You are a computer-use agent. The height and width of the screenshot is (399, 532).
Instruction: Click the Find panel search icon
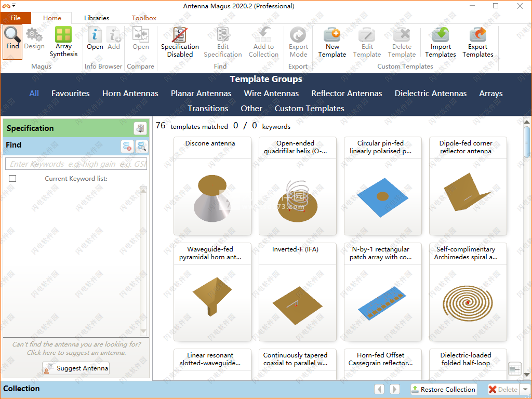[x=141, y=146]
